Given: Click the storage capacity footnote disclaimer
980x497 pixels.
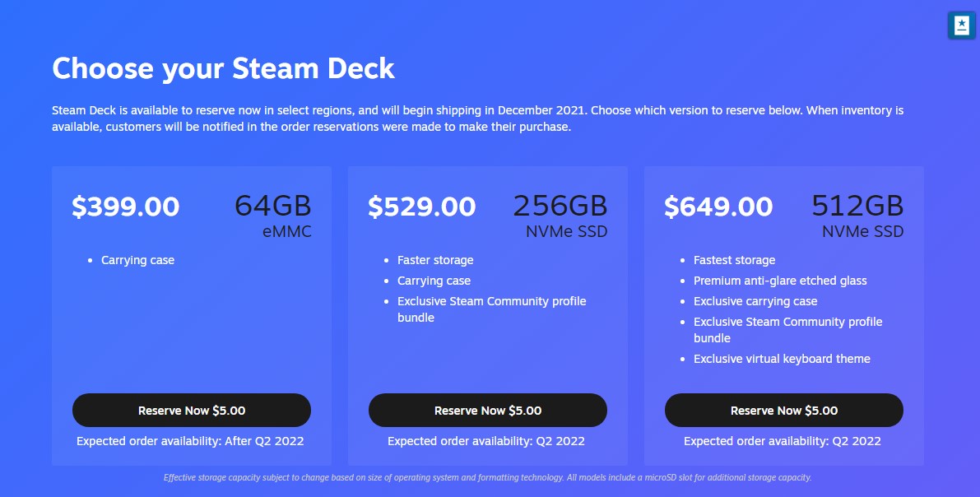Looking at the screenshot, I should 488,477.
